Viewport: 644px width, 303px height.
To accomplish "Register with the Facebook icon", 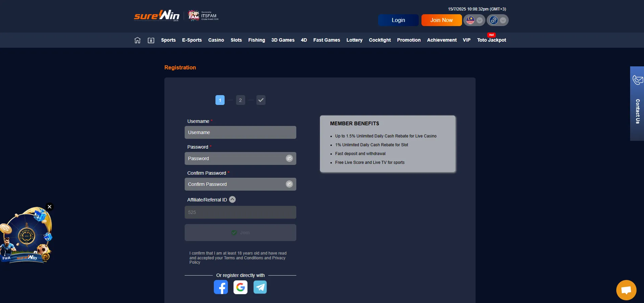I will (221, 287).
